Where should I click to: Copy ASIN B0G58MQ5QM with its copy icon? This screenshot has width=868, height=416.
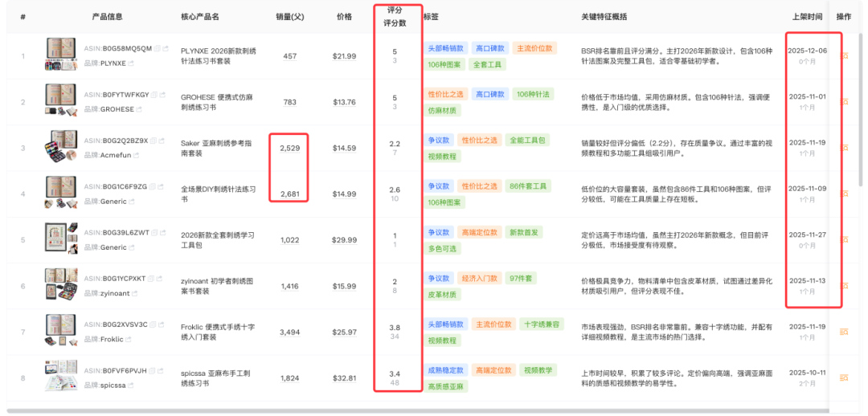tap(158, 49)
